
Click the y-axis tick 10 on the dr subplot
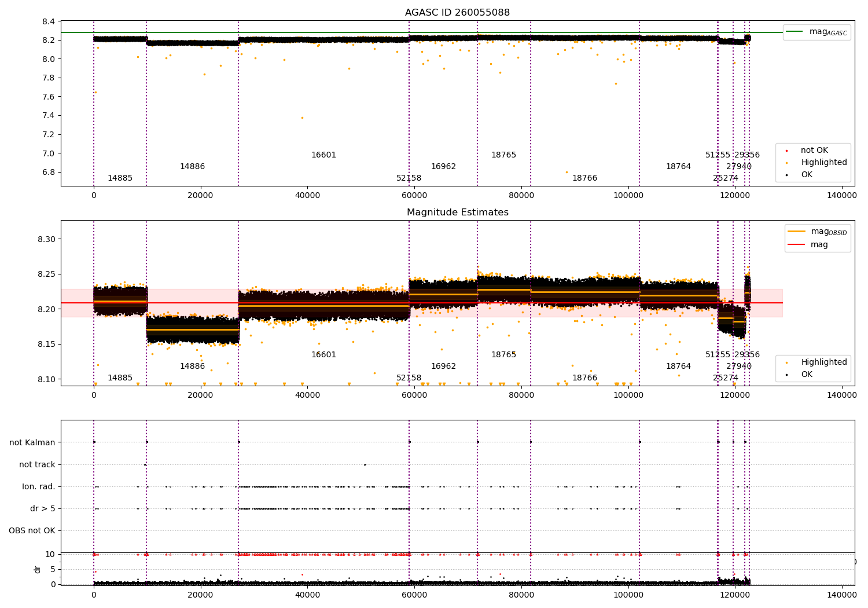tap(50, 555)
